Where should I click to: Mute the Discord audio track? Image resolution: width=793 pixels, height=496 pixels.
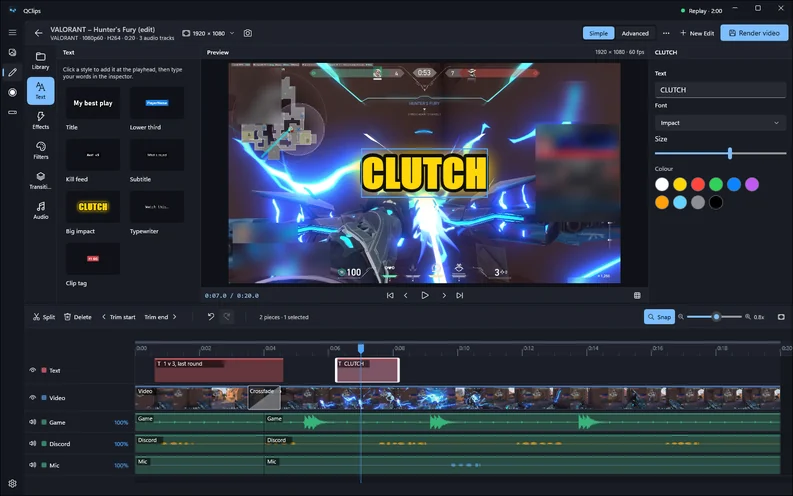pyautogui.click(x=32, y=443)
